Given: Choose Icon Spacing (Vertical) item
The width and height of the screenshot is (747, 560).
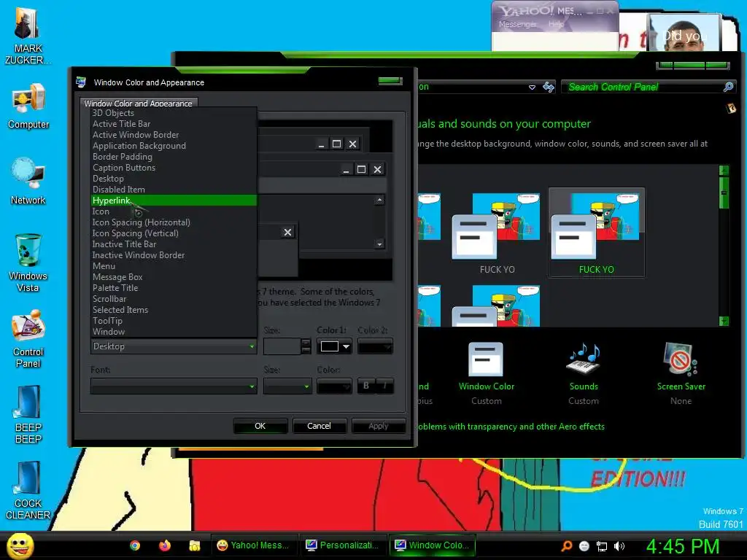Looking at the screenshot, I should tap(174, 233).
